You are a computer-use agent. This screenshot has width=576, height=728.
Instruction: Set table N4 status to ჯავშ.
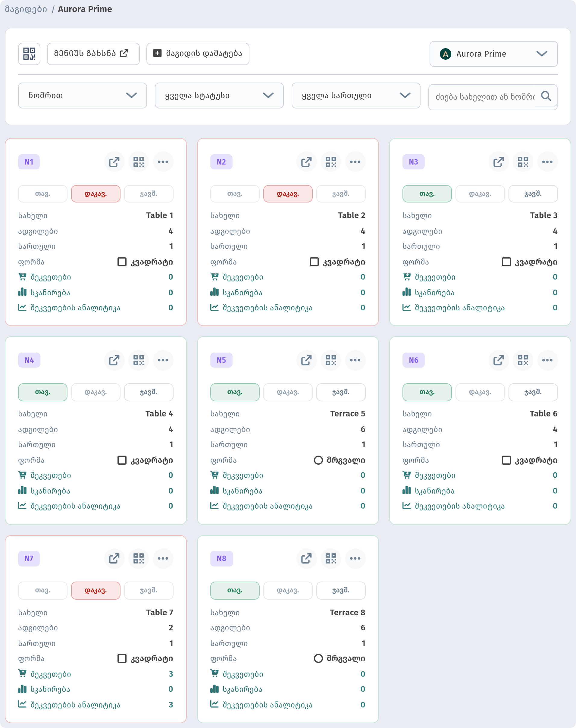click(149, 392)
